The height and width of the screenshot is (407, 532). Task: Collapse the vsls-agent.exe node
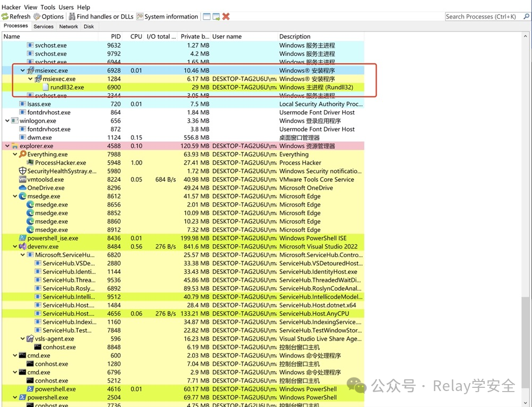point(23,339)
